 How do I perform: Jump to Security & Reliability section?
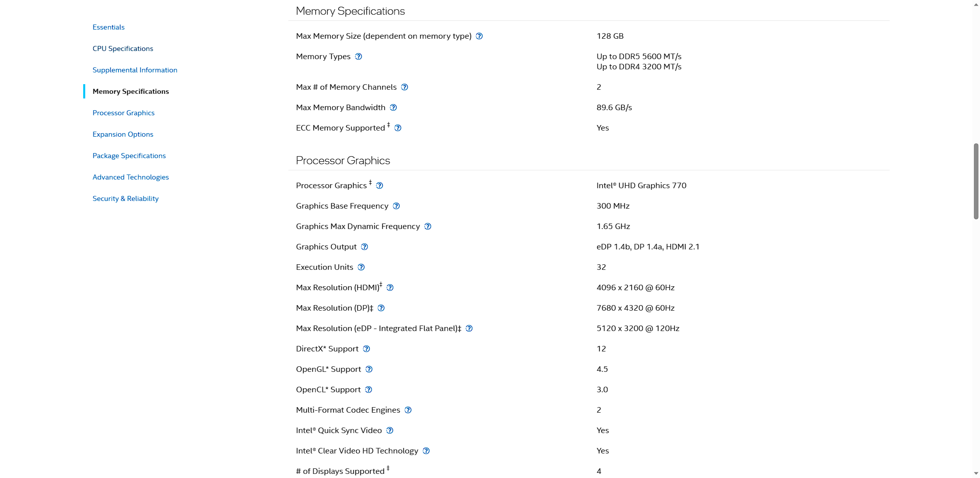[126, 198]
